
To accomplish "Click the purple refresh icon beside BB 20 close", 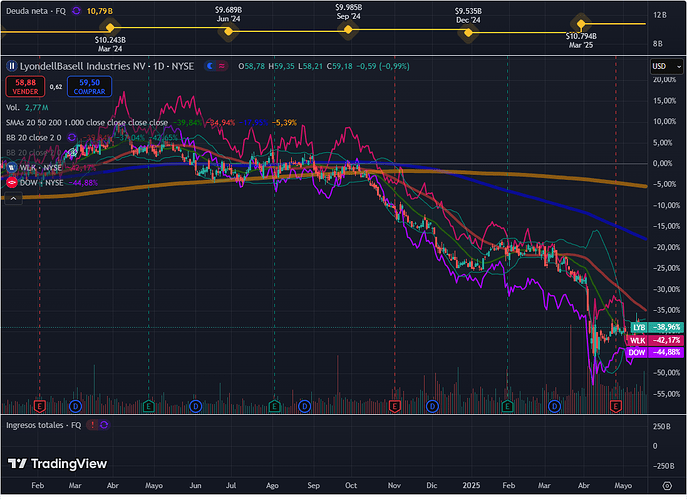I will (x=72, y=138).
